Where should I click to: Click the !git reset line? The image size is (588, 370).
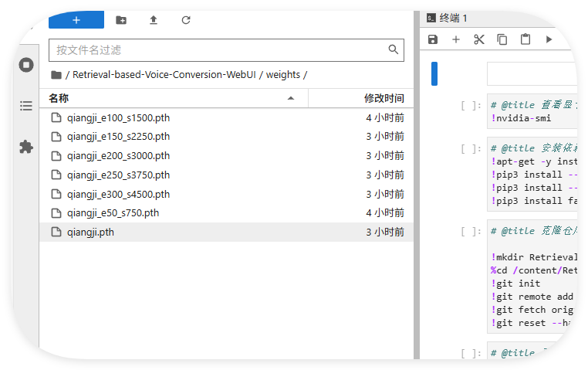point(531,323)
